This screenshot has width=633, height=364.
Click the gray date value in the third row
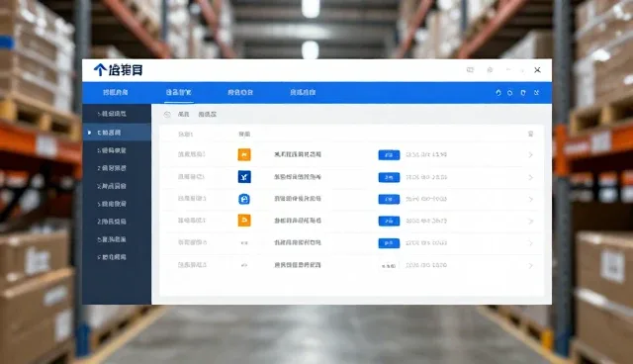426,199
